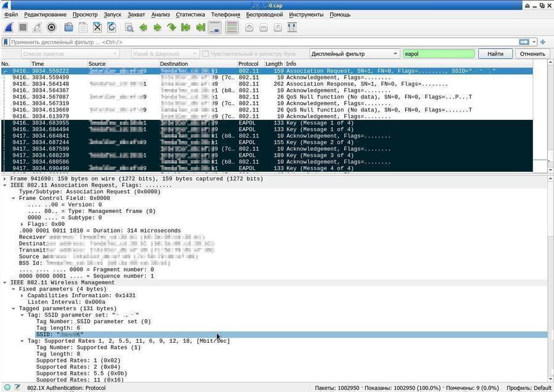Click the Отменить button

click(532, 54)
